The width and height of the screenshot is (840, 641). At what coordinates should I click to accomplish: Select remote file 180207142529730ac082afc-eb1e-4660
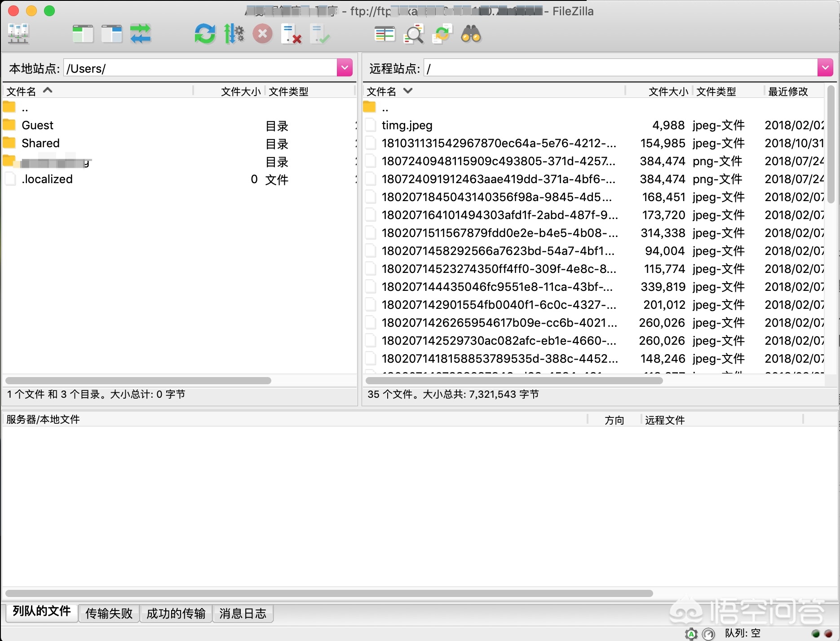pyautogui.click(x=593, y=341)
